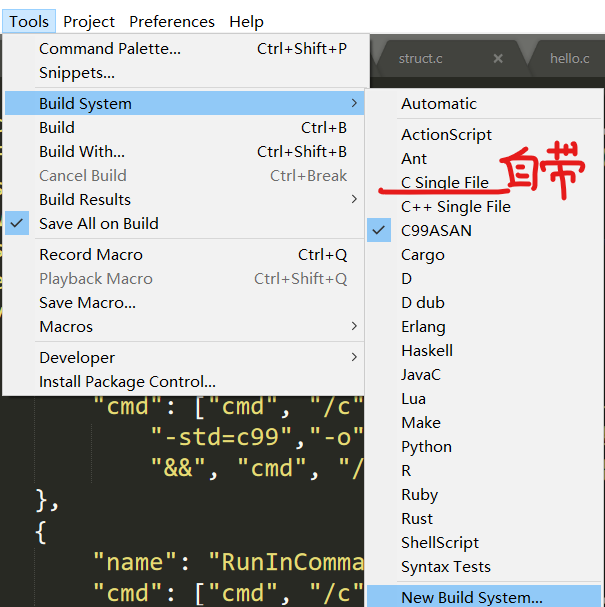Select Ant build system

484,159
